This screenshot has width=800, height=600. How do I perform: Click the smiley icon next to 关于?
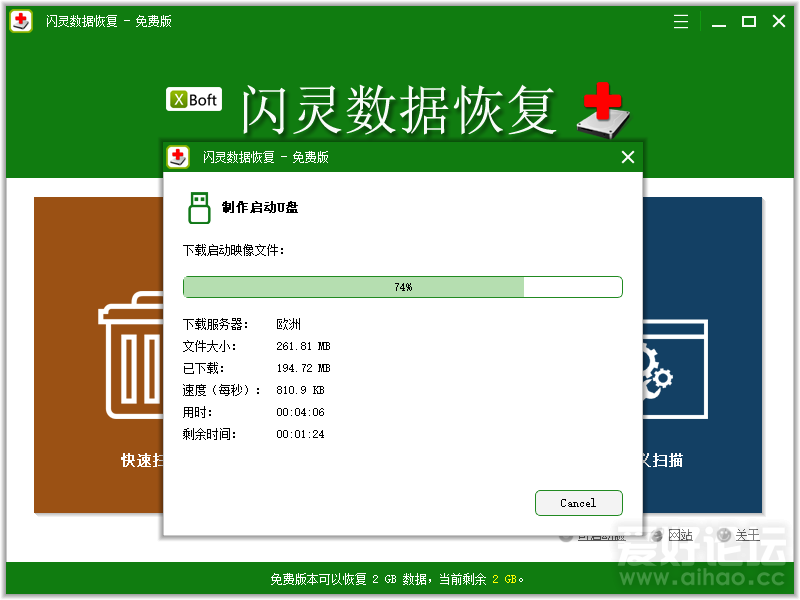pos(723,535)
